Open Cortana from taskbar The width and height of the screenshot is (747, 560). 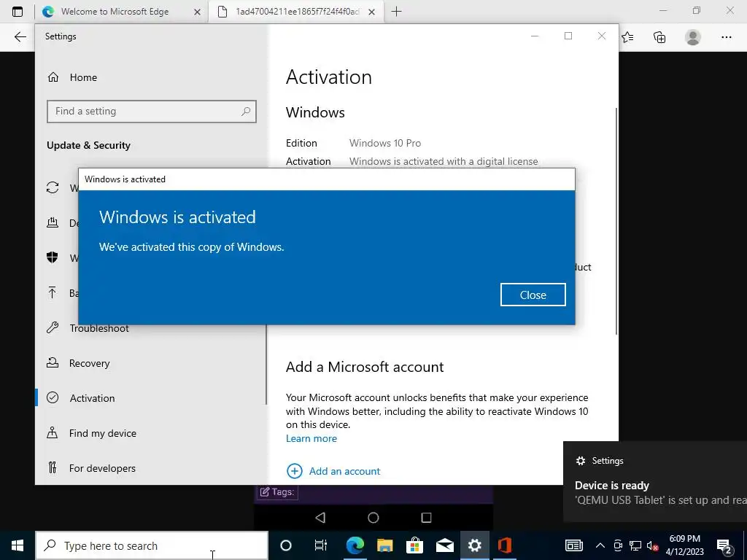(x=286, y=545)
